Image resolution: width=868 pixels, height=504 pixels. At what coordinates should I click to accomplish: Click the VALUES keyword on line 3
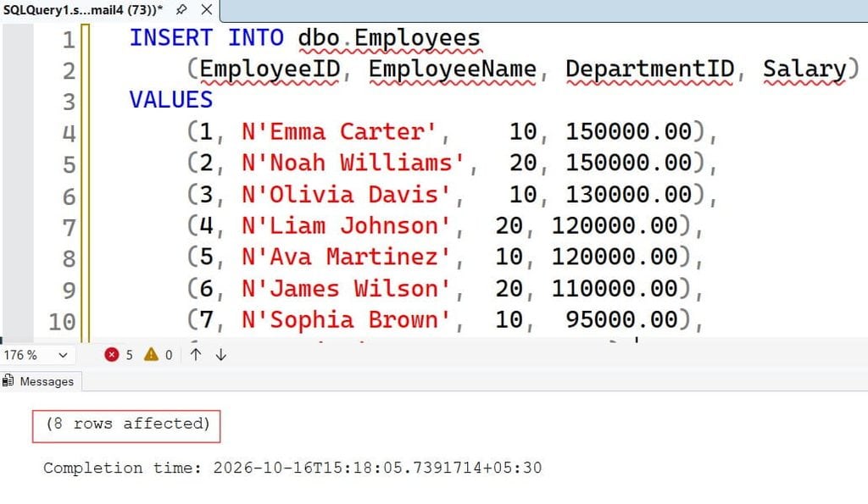point(171,100)
